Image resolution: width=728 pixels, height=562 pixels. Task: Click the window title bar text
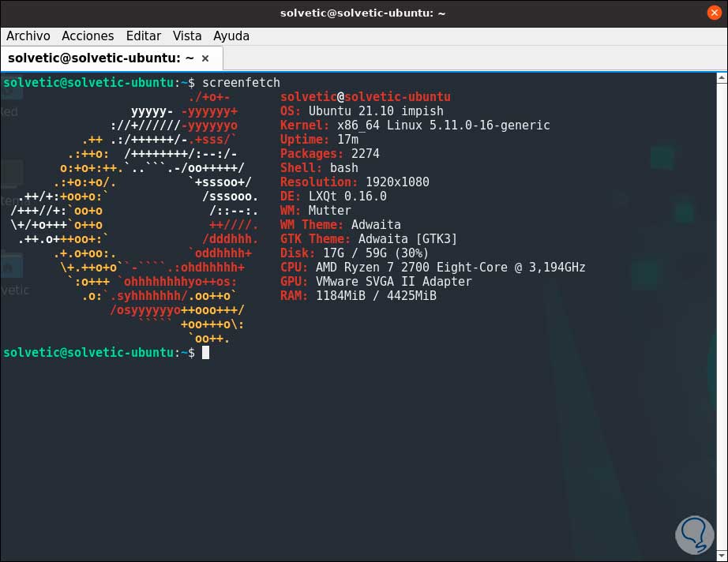362,12
